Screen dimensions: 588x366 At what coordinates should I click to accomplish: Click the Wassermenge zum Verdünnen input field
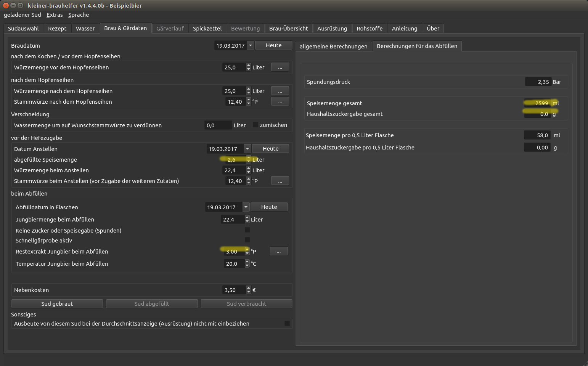click(x=218, y=125)
